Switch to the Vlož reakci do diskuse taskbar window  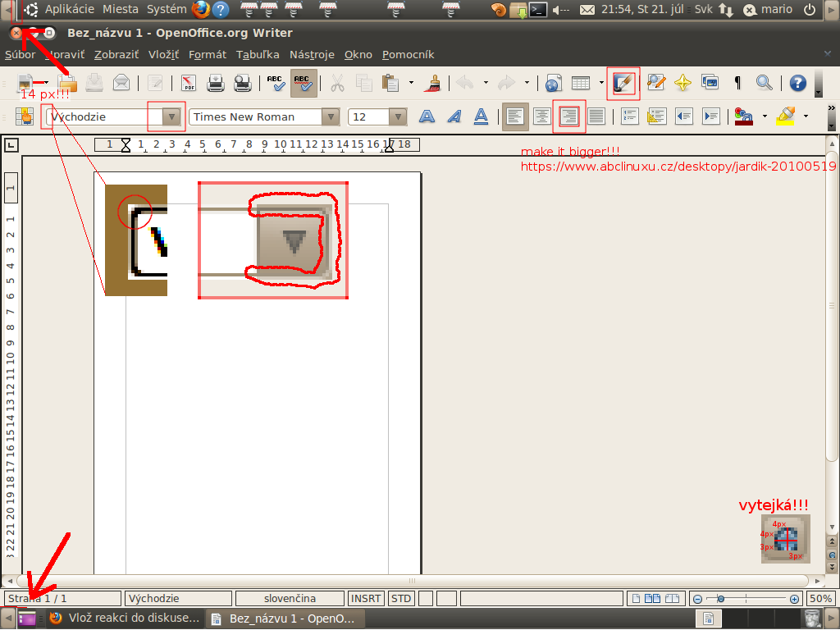point(126,619)
